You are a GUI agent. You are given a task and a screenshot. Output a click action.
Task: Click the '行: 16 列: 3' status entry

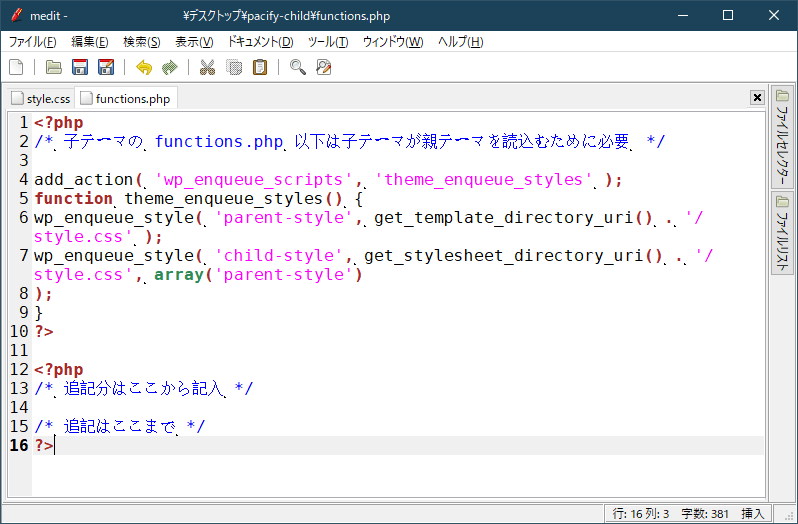tap(640, 514)
